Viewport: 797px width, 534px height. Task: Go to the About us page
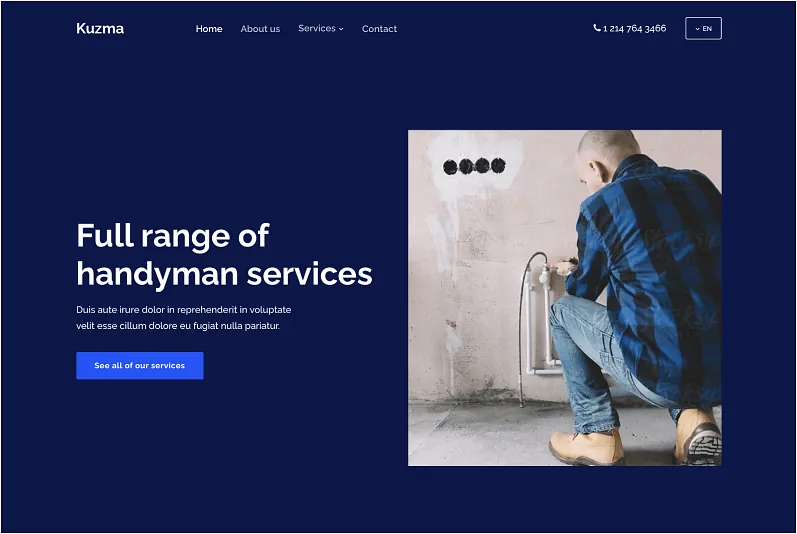[260, 29]
